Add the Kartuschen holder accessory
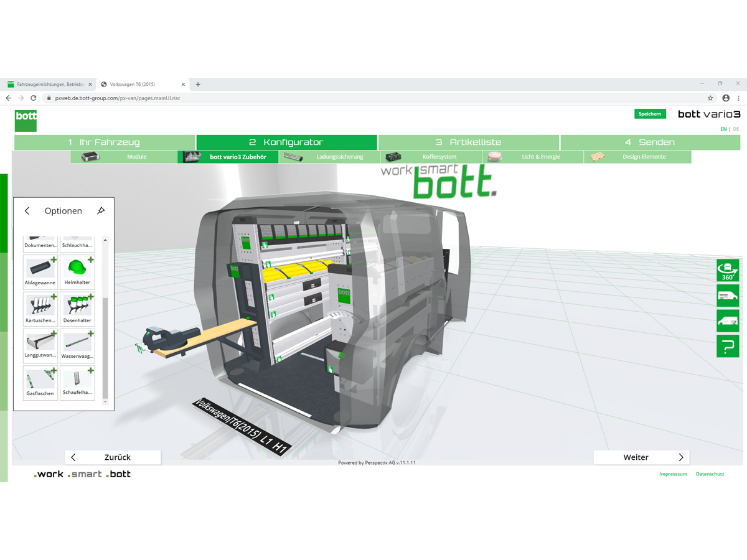This screenshot has width=747, height=560. click(40, 309)
